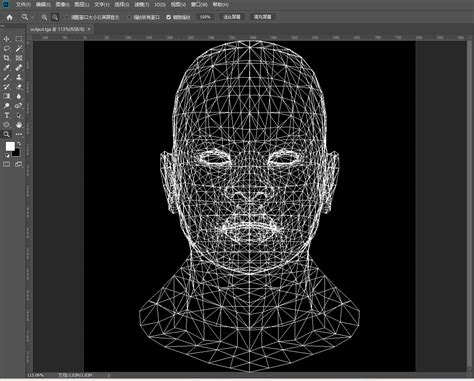Enable resize windows to fit checkbox
This screenshot has height=381, width=474.
tap(67, 17)
